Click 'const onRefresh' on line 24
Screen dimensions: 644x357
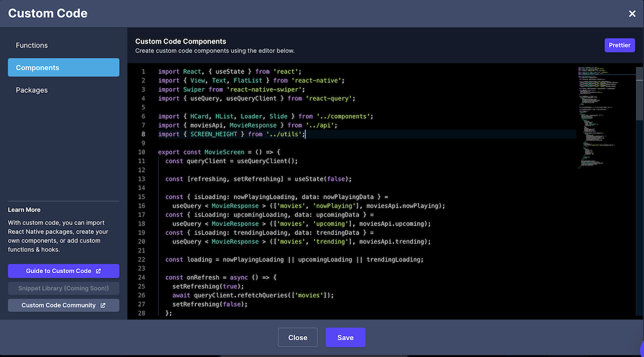(192, 278)
